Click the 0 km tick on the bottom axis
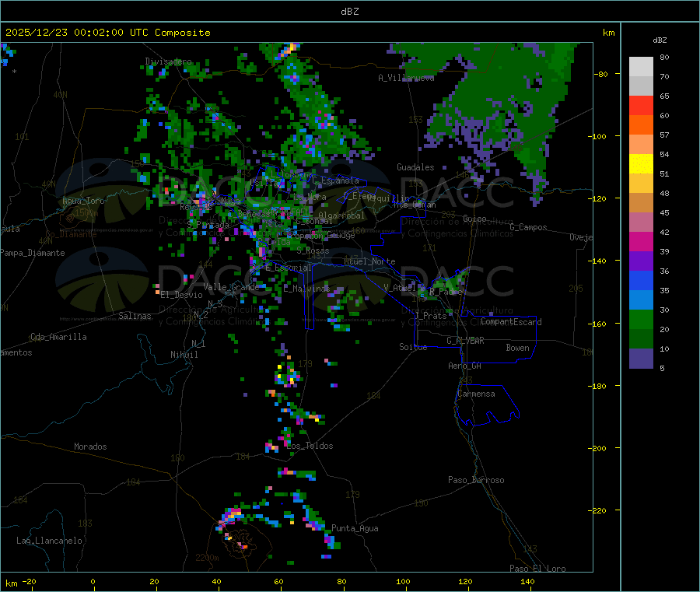Viewport: 700px width, 592px height. pyautogui.click(x=93, y=581)
